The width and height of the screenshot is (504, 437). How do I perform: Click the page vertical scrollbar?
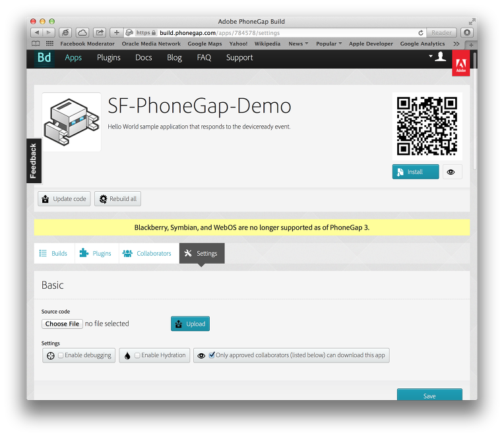475,111
